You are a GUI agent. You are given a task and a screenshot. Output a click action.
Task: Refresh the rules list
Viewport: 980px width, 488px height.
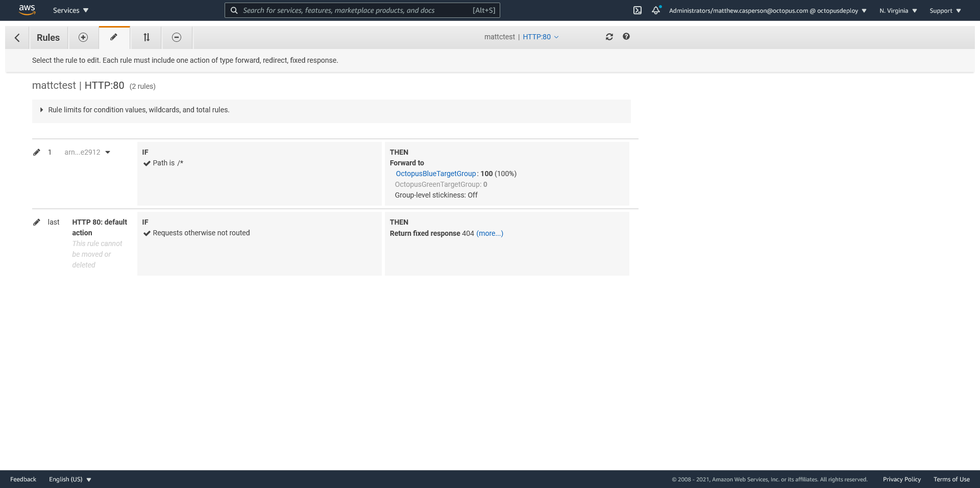tap(609, 37)
